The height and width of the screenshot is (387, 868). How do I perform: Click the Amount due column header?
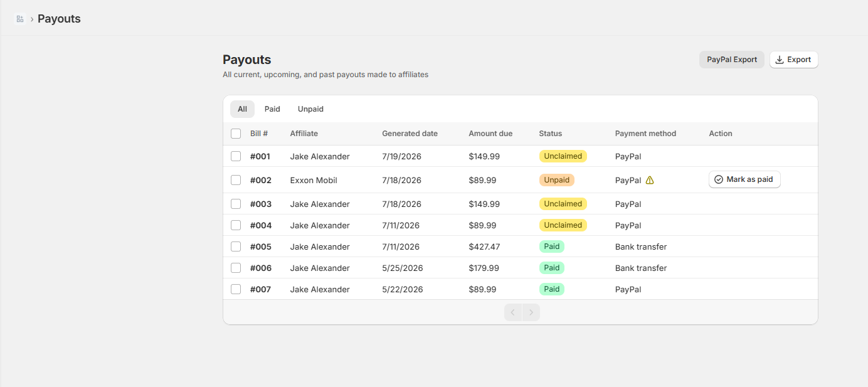click(490, 134)
